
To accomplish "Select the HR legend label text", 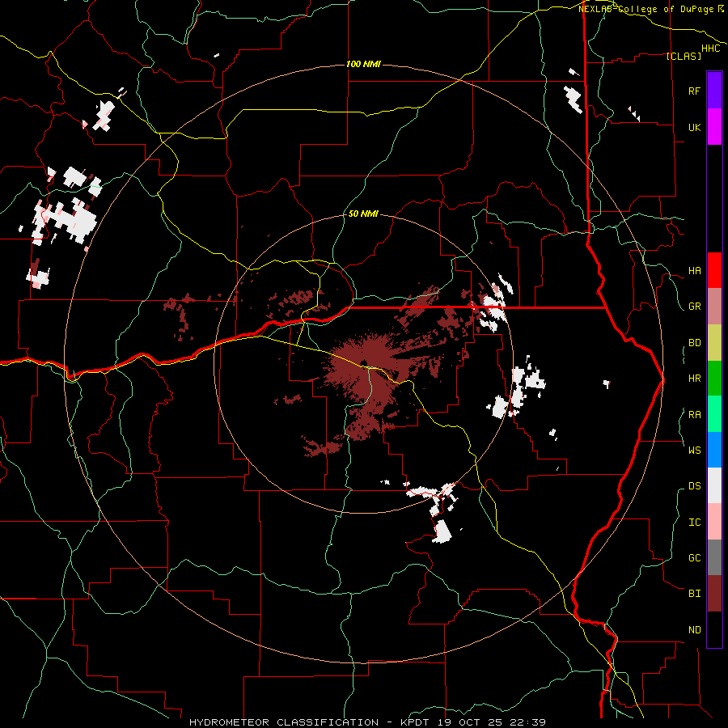I will click(x=694, y=379).
